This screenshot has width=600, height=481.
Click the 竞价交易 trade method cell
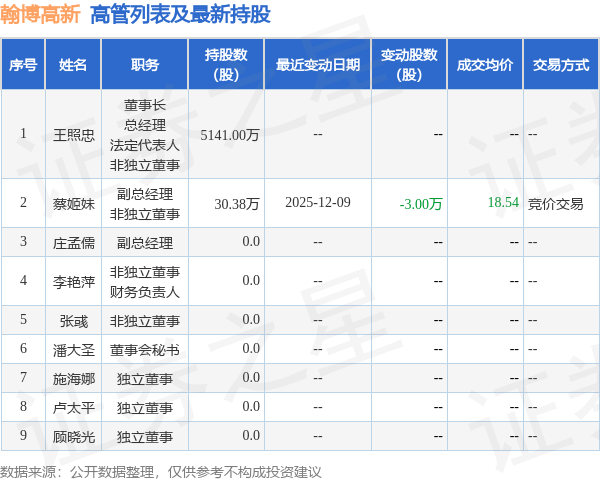tap(556, 203)
